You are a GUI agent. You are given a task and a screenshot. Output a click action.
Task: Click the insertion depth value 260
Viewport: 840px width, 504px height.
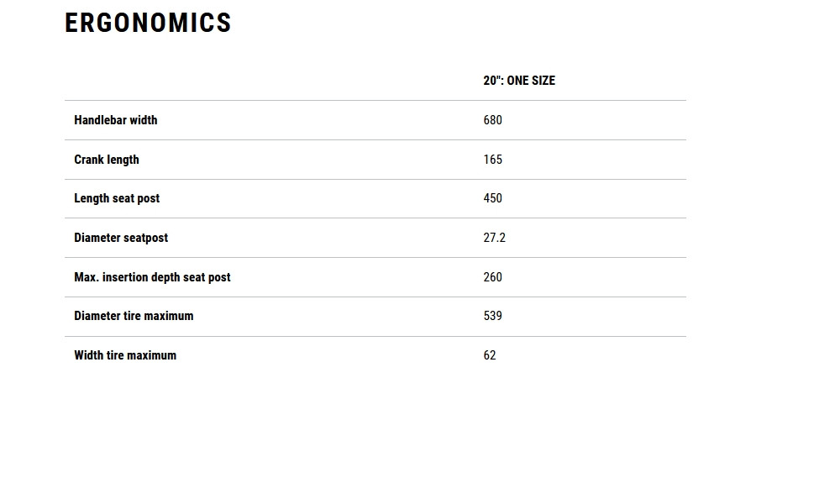point(493,277)
